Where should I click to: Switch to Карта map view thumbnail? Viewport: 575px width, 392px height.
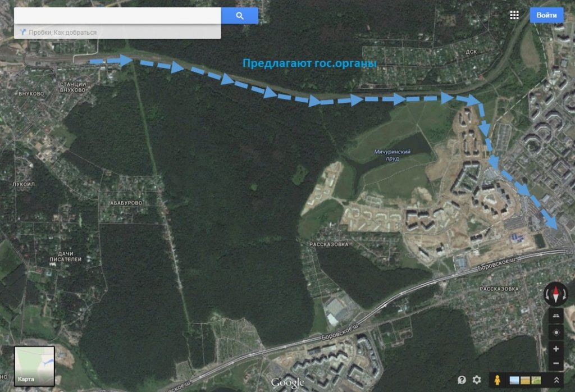pyautogui.click(x=34, y=366)
